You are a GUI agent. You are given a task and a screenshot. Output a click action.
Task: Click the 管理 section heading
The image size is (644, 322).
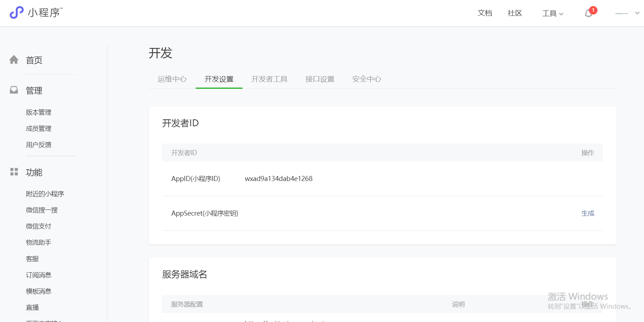pos(34,91)
